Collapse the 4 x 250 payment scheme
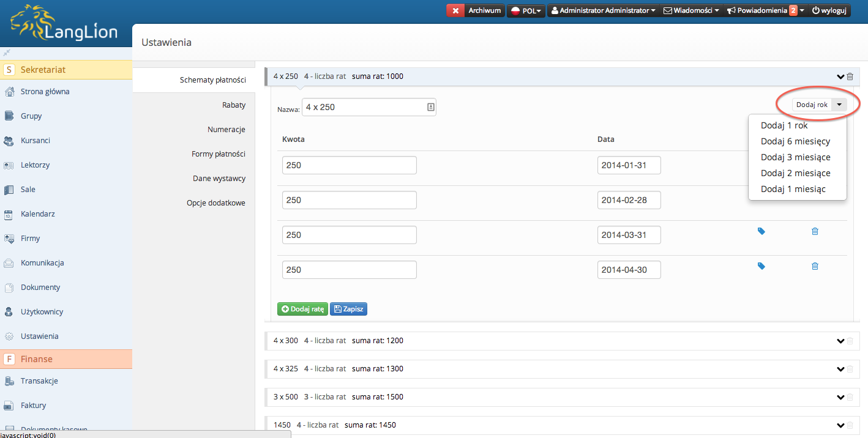 [840, 76]
